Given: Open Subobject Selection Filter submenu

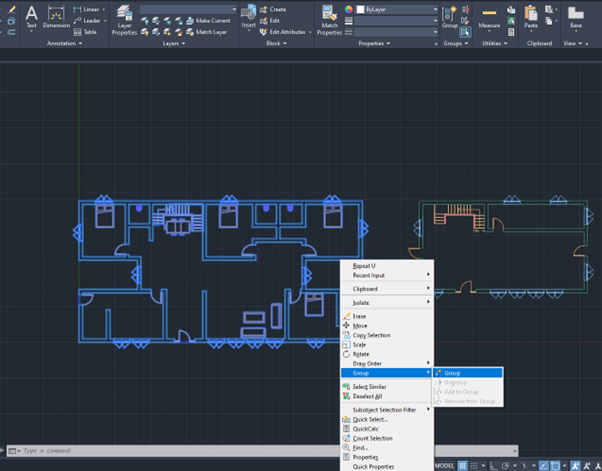Looking at the screenshot, I should point(387,410).
